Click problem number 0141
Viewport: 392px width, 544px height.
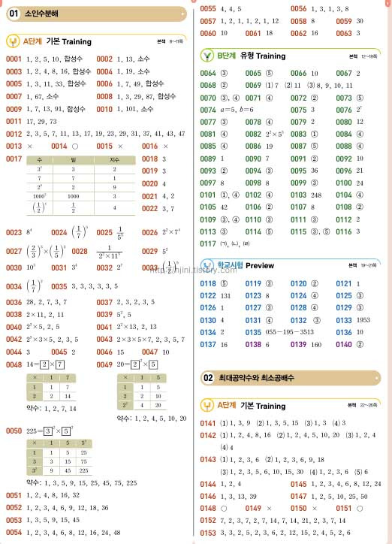pyautogui.click(x=208, y=423)
